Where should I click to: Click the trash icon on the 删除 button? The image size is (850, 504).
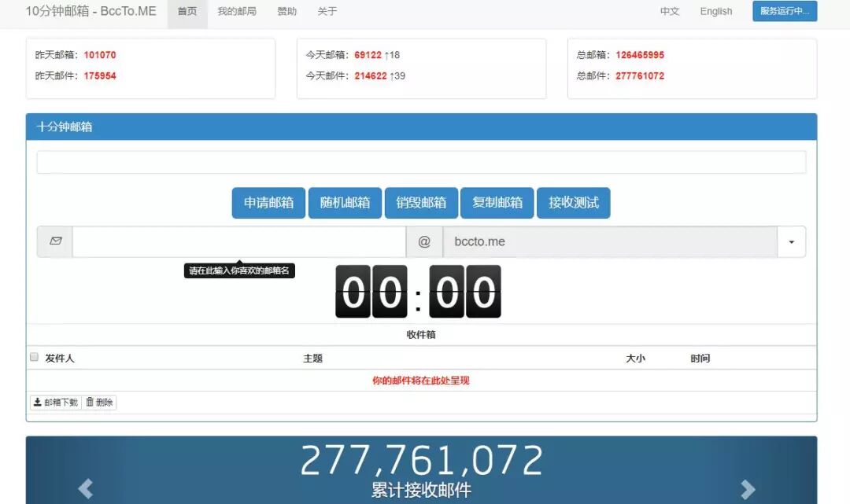89,402
